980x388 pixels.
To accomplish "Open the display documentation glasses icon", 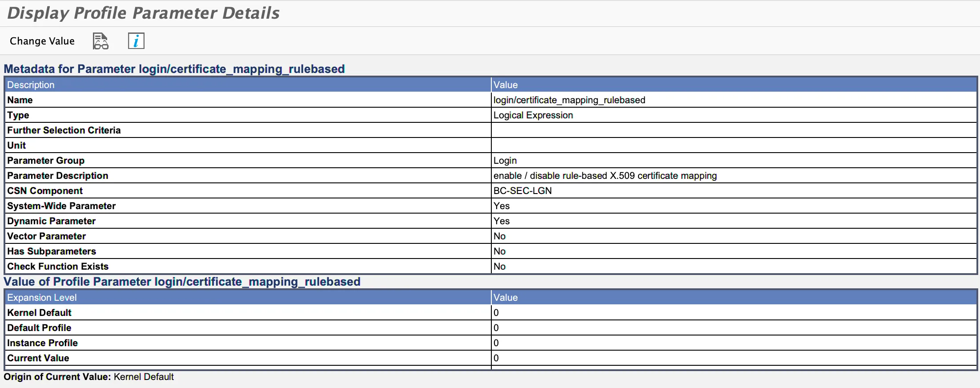I will (x=100, y=41).
